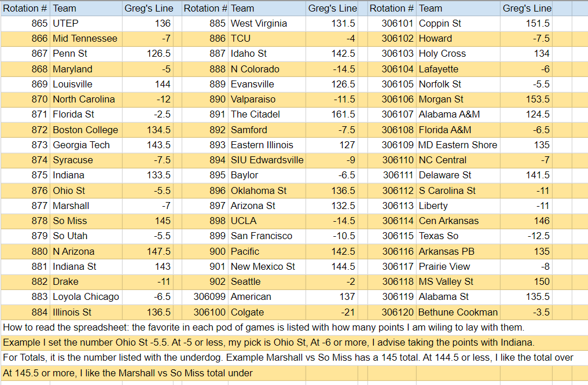Select the 'How to read the spreadsheet' row
The height and width of the screenshot is (385, 588).
263,327
